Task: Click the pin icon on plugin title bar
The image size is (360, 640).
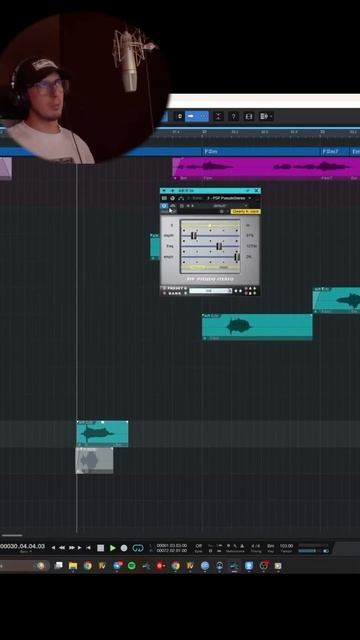Action: pos(247,191)
